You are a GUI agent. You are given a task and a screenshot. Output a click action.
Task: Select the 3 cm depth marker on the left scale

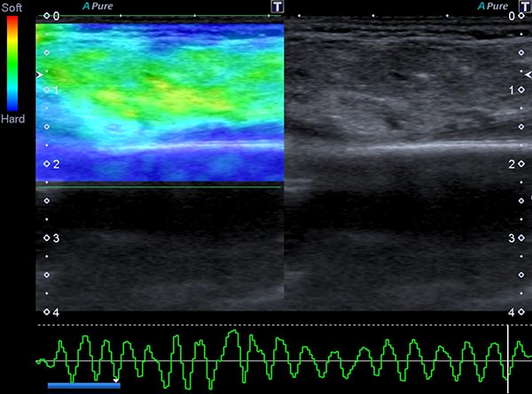pos(51,238)
